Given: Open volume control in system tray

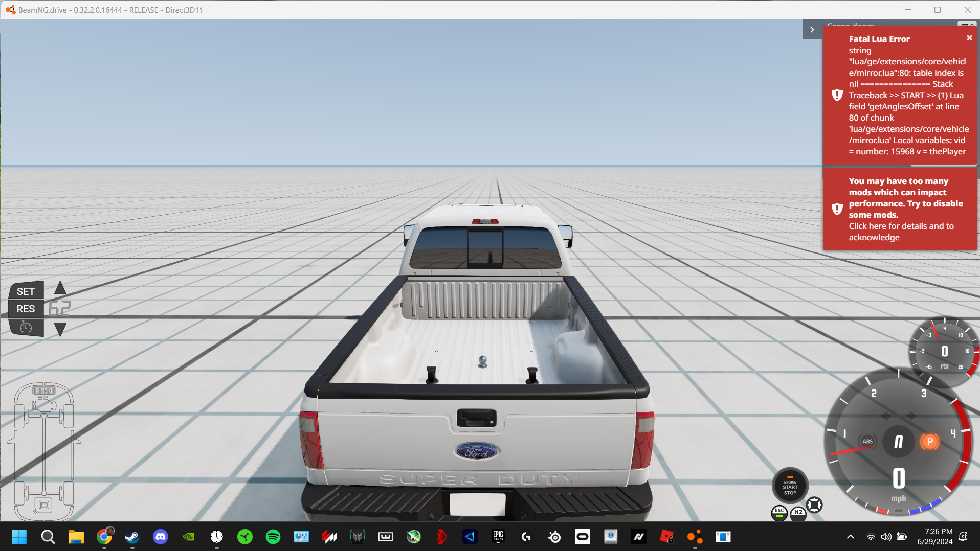Looking at the screenshot, I should click(x=886, y=537).
